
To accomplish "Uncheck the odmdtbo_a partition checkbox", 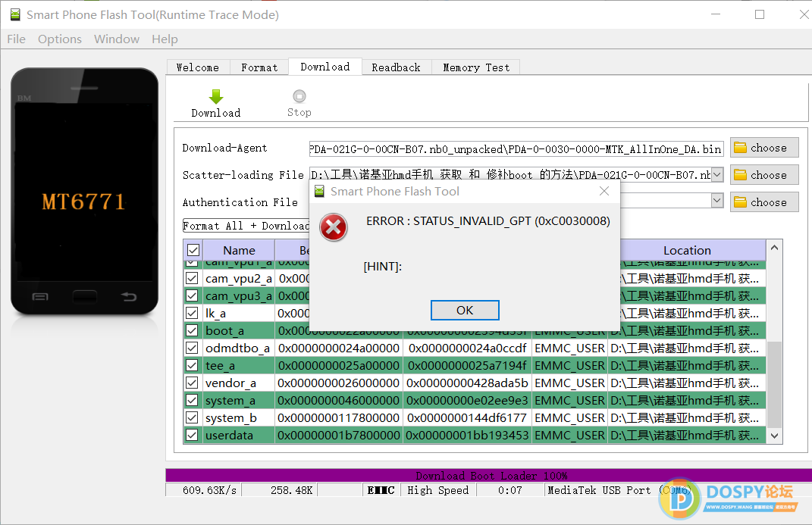I will [192, 348].
